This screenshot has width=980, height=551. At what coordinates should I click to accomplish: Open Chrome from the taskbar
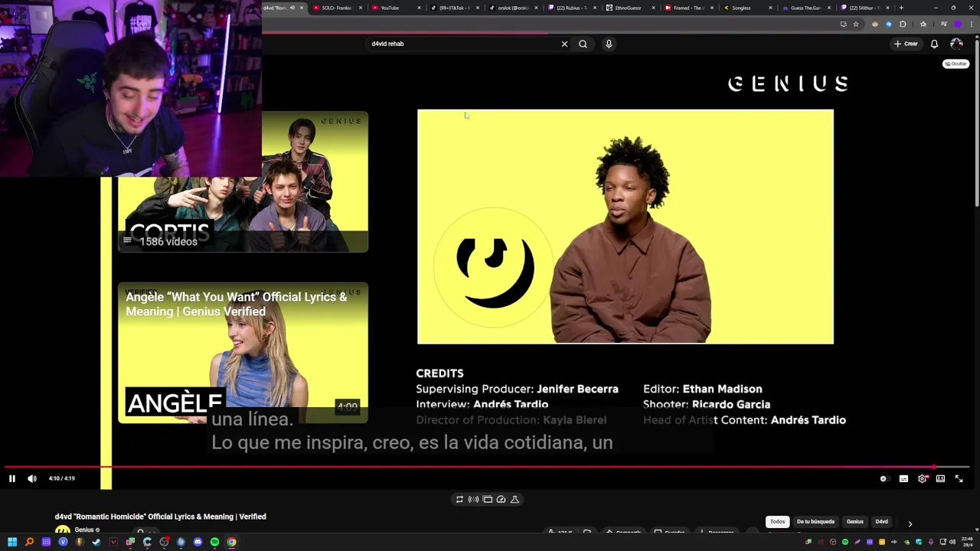(x=231, y=542)
